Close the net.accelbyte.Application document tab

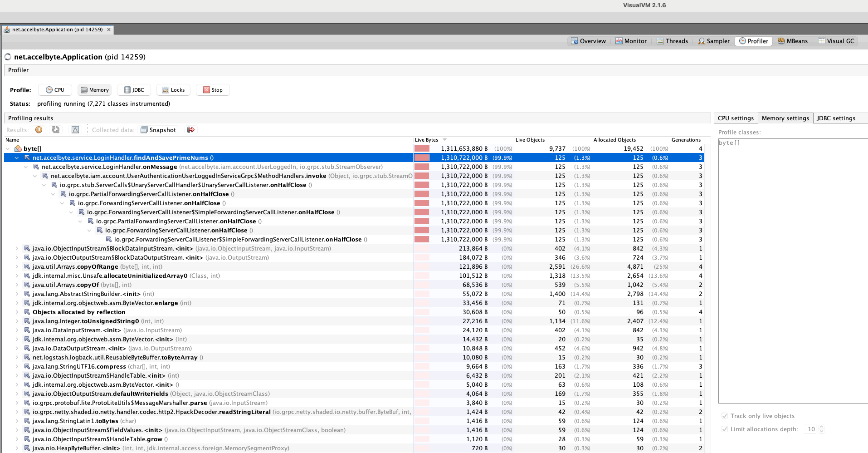[x=109, y=30]
